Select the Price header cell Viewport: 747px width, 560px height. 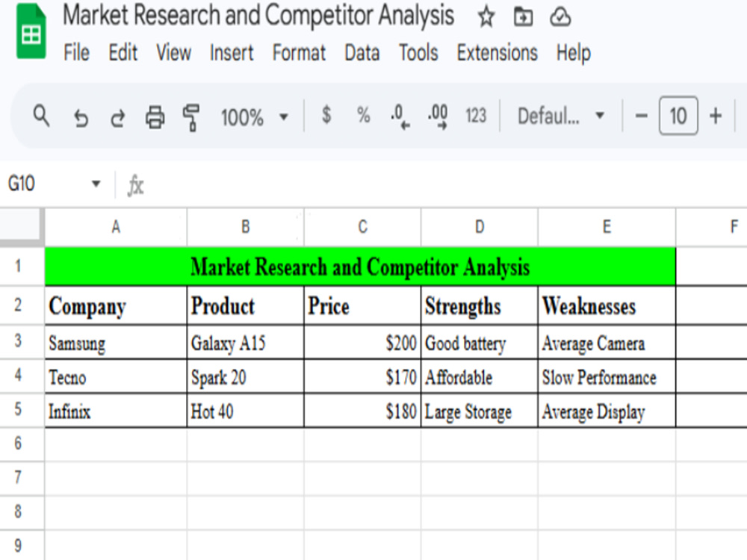pyautogui.click(x=362, y=305)
